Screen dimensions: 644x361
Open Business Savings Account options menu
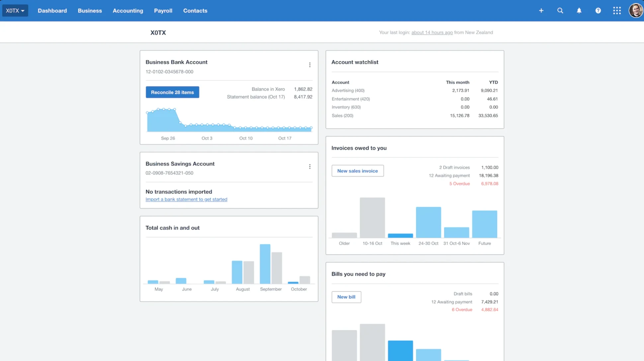[x=310, y=167]
